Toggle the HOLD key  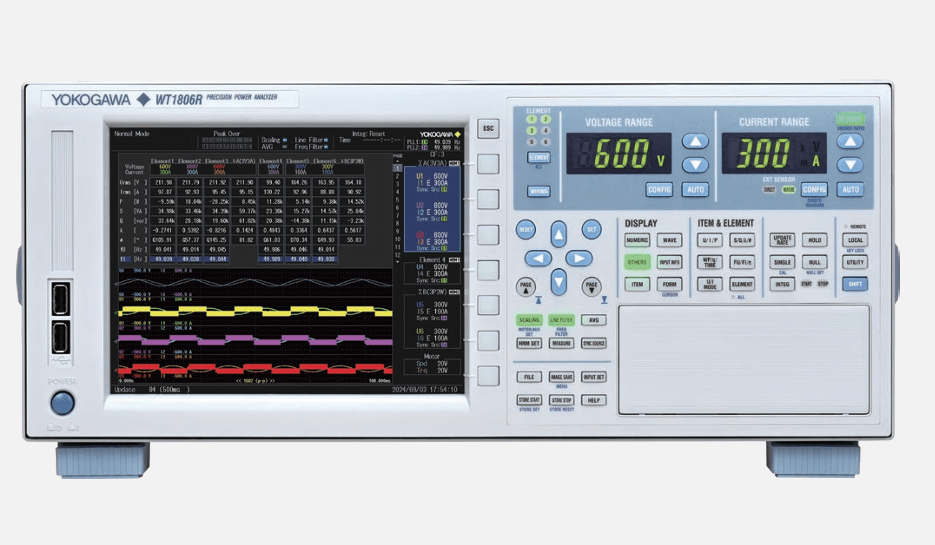(815, 240)
